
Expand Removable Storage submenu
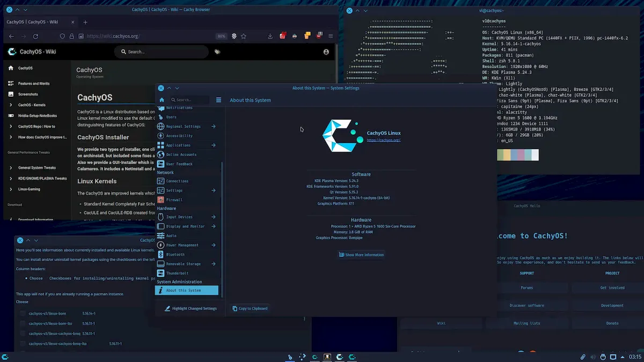[x=214, y=264]
